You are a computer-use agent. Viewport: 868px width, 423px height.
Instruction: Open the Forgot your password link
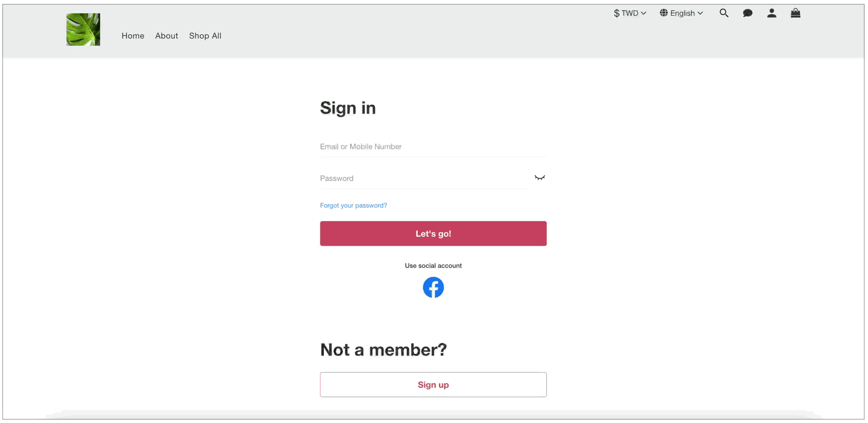pos(353,205)
